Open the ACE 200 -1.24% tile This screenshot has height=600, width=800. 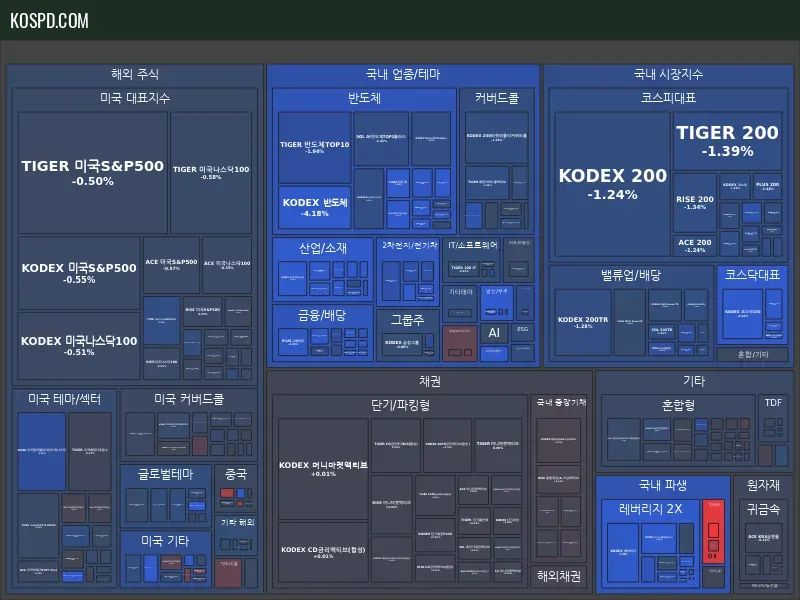[x=695, y=245]
